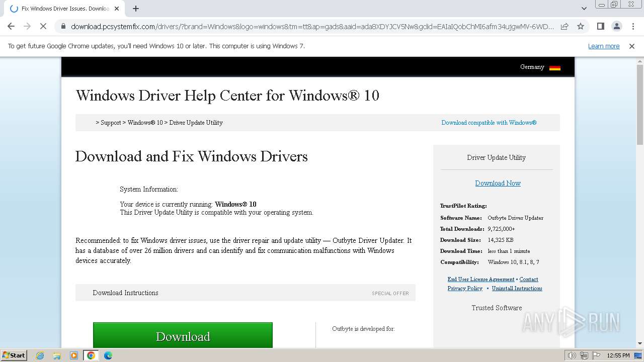This screenshot has width=644, height=362.
Task: Select the Fix Windows Driver Issues tab
Action: pos(64,9)
